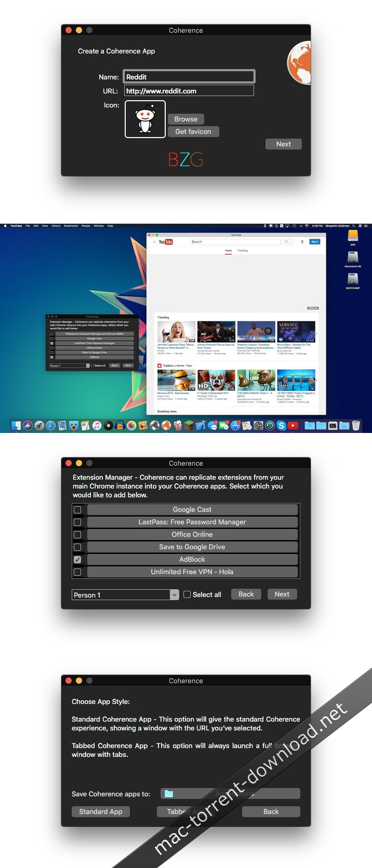This screenshot has height=868, width=372.
Task: Open BOOTCAMP drive desktop icon
Action: (353, 280)
